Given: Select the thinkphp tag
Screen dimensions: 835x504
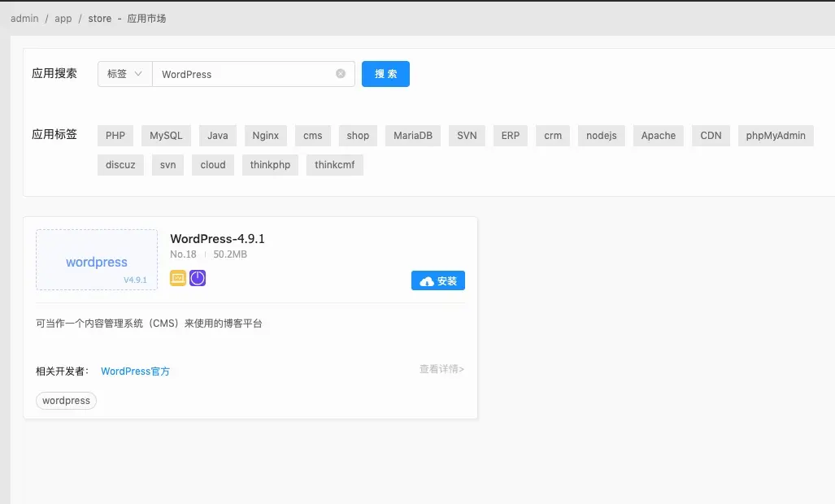Looking at the screenshot, I should (270, 165).
